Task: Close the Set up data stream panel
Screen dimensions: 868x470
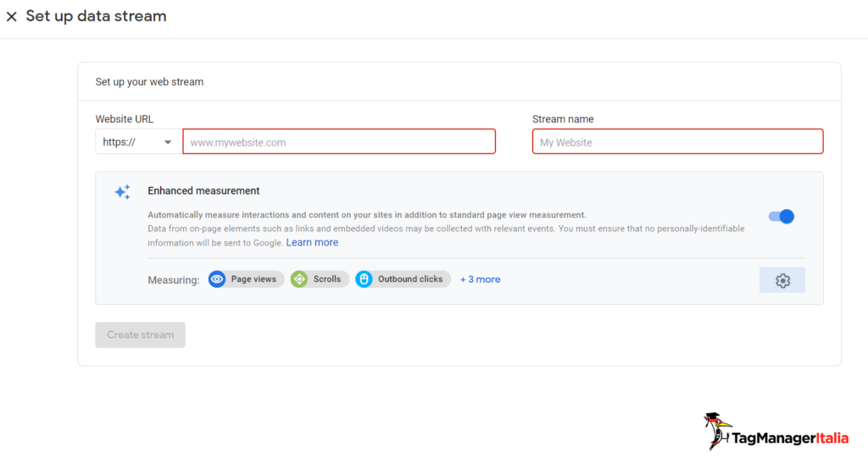Action: pyautogui.click(x=12, y=17)
